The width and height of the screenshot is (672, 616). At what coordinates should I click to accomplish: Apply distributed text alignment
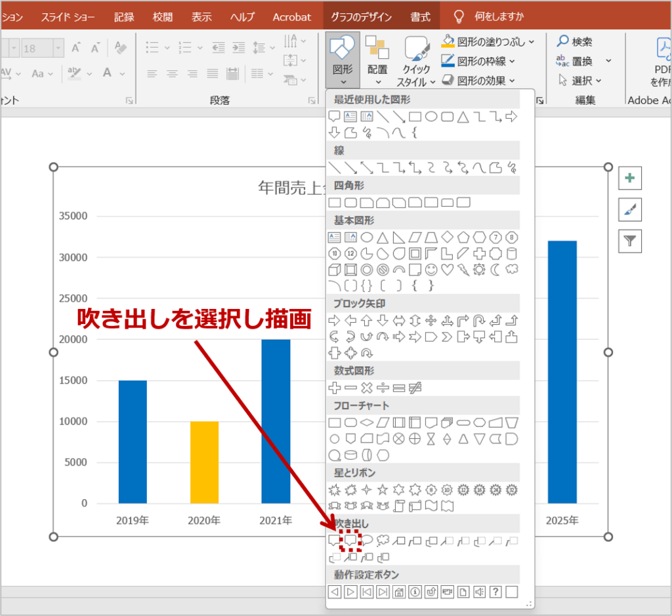pyautogui.click(x=232, y=74)
